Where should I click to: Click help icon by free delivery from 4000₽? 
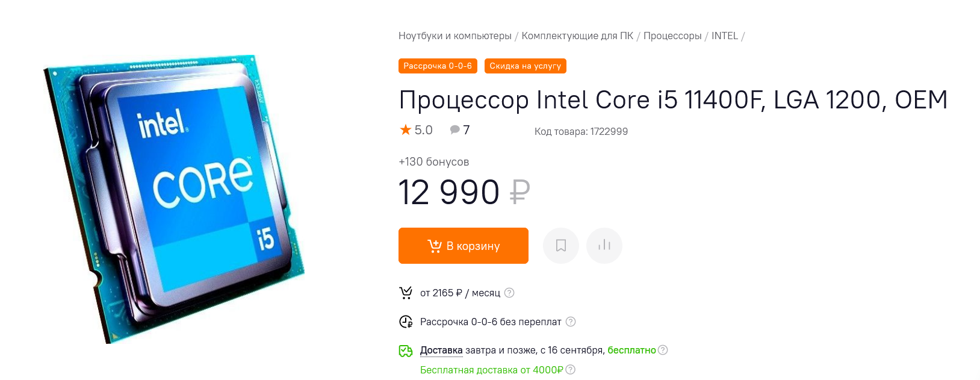point(571,370)
